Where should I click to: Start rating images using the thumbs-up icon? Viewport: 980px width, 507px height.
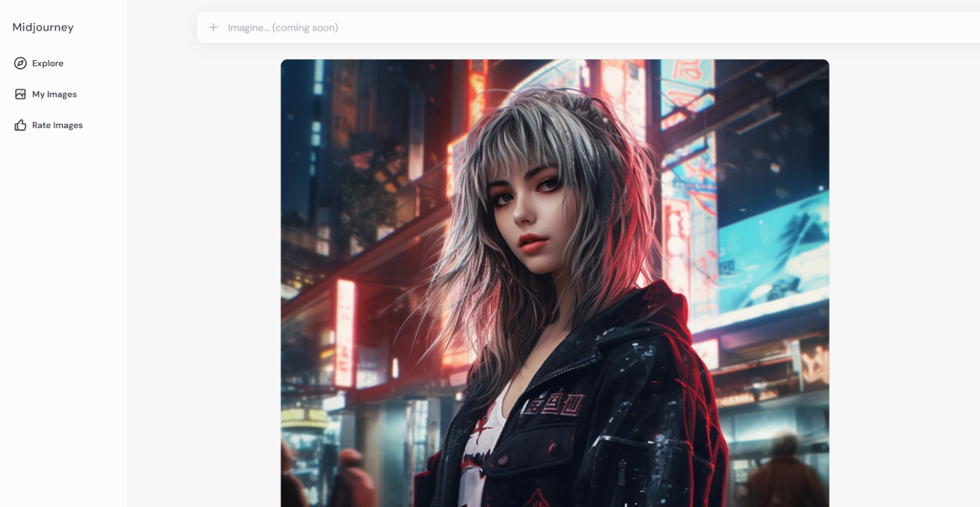20,125
